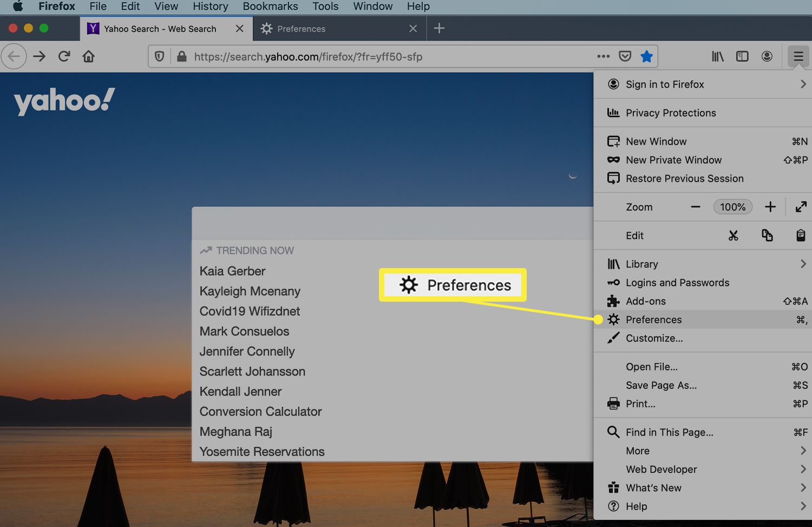The height and width of the screenshot is (527, 812).
Task: Open trending search Scarlett Johansson
Action: point(252,371)
